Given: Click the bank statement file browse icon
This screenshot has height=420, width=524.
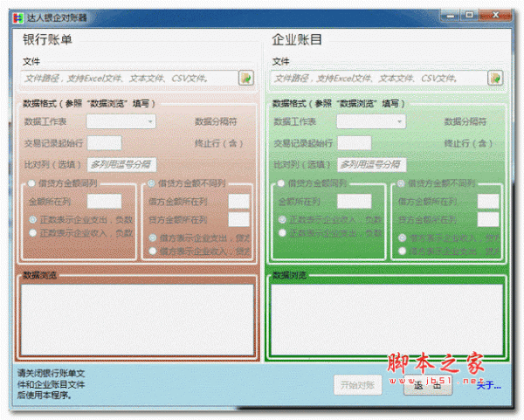Looking at the screenshot, I should tap(245, 78).
